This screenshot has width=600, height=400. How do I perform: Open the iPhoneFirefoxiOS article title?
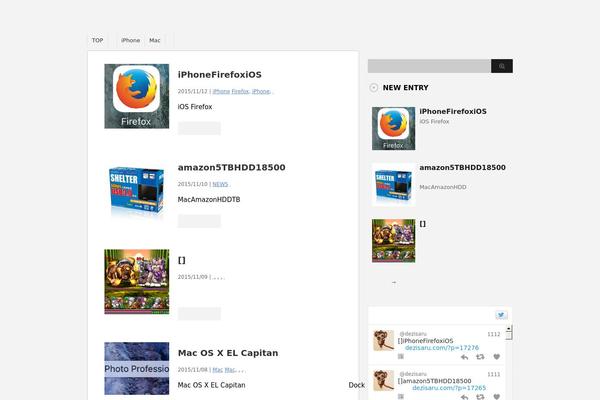[219, 75]
